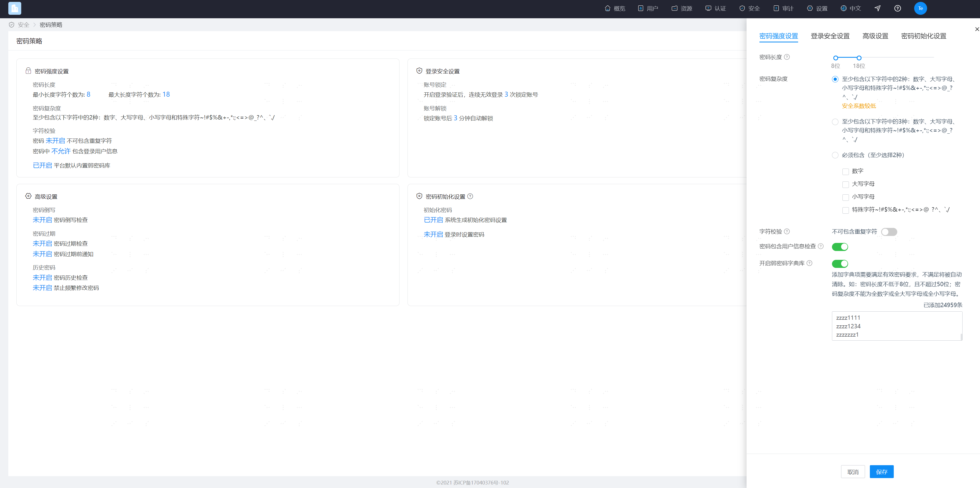The height and width of the screenshot is (488, 980).
Task: Open the 中文 language menu
Action: coord(851,8)
